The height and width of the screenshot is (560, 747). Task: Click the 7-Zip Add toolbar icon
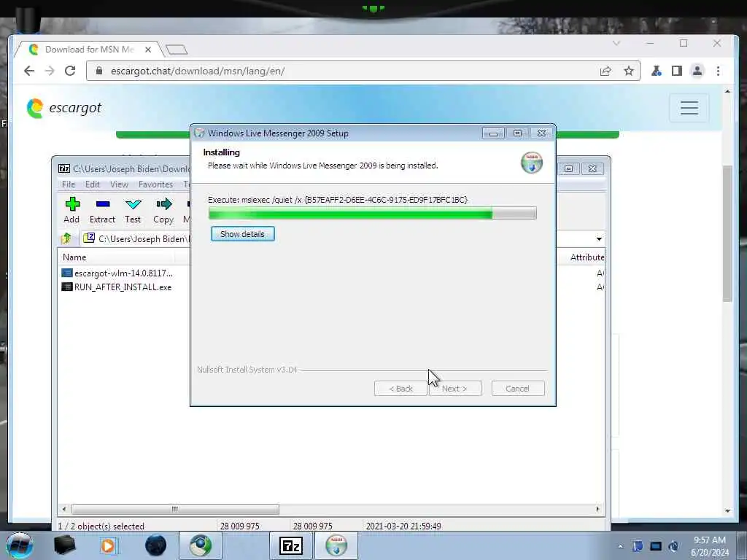pyautogui.click(x=72, y=210)
